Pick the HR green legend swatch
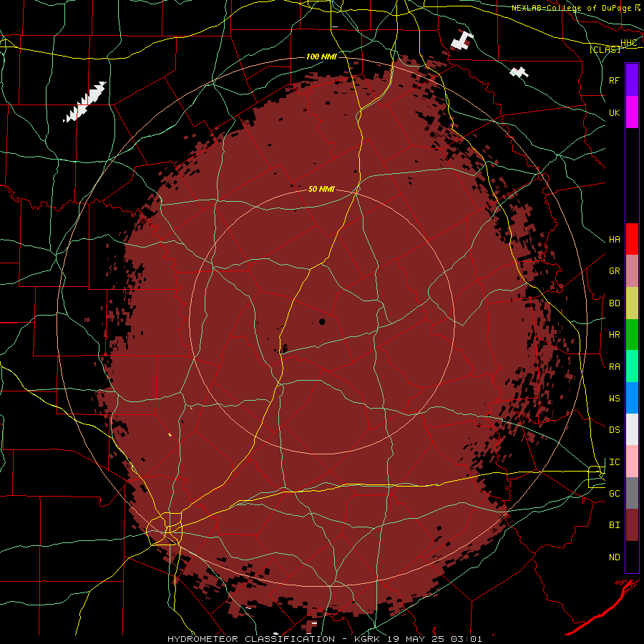 632,334
